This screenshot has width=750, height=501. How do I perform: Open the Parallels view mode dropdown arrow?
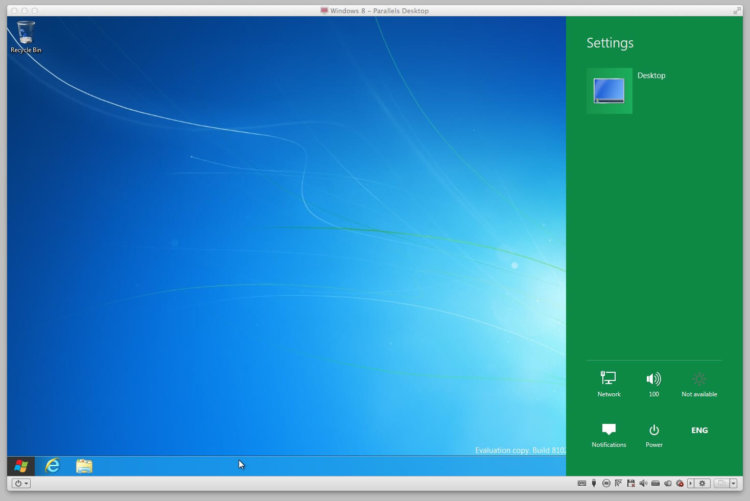pos(733,483)
